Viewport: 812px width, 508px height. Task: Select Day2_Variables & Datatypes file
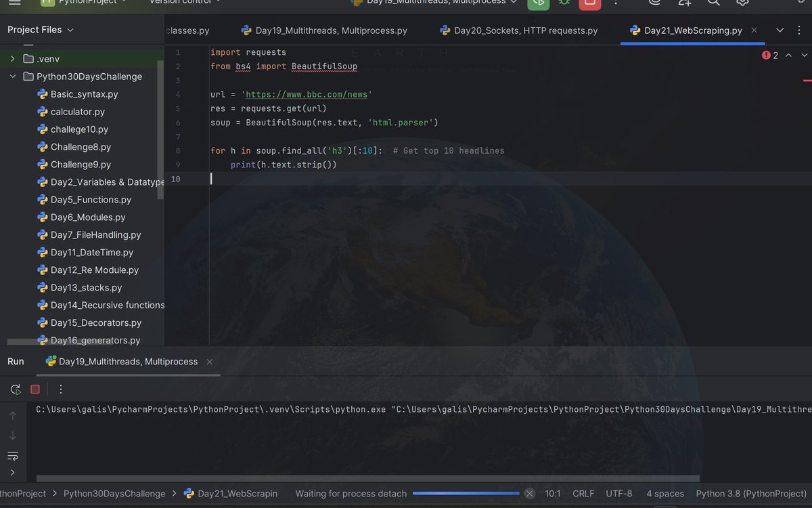click(x=107, y=182)
